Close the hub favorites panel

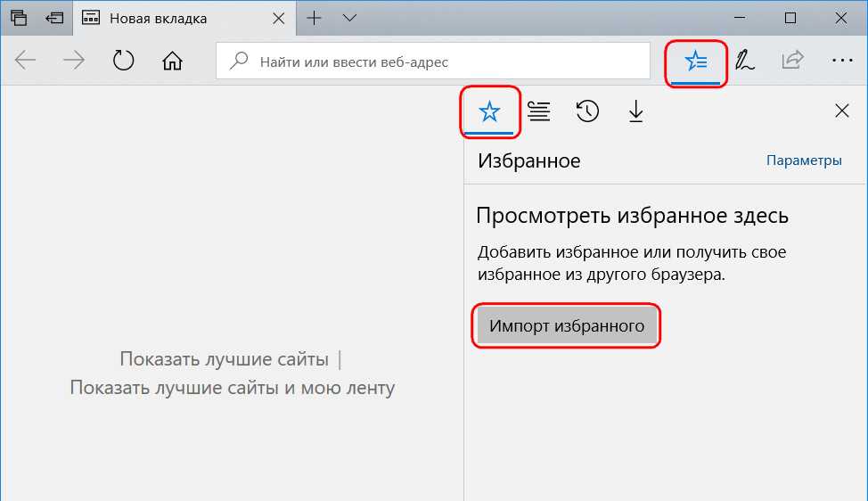[x=841, y=111]
